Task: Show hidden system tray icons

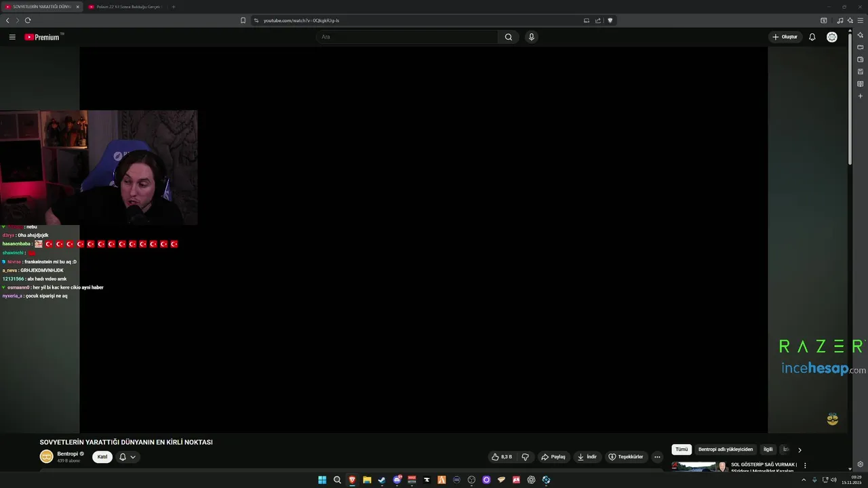Action: [804, 480]
